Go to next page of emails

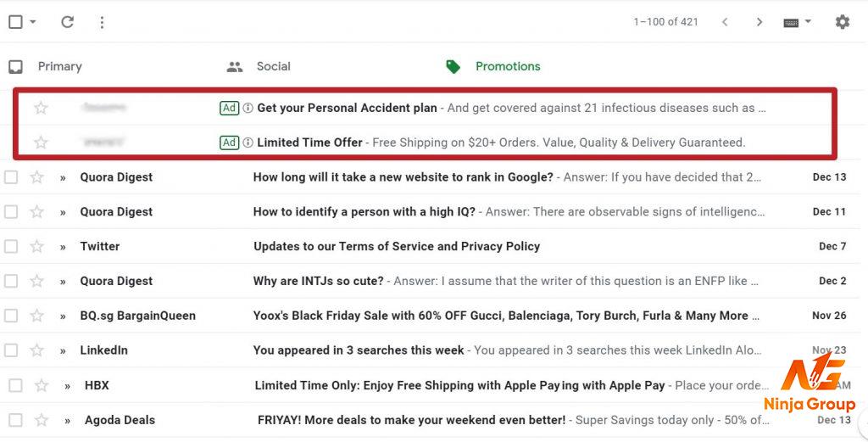coord(759,22)
